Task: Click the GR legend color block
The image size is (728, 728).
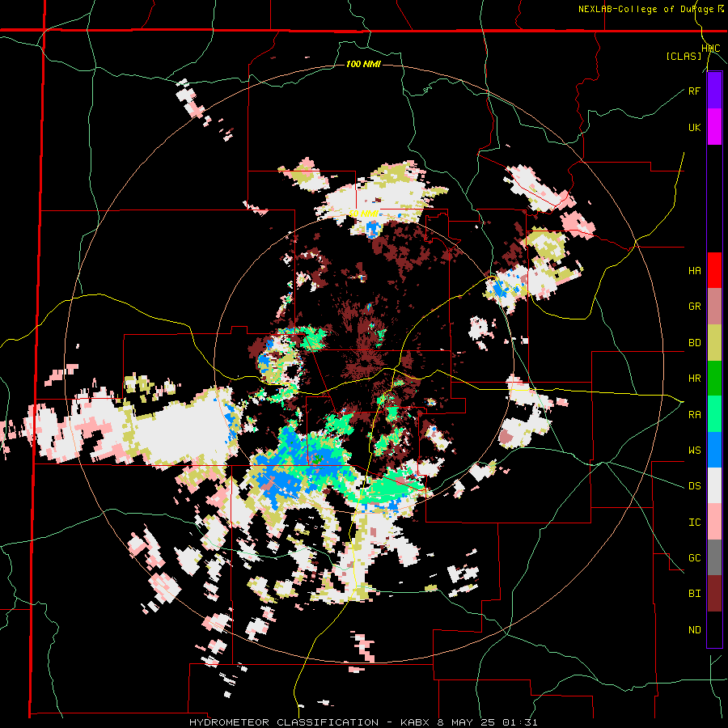Action: point(714,306)
